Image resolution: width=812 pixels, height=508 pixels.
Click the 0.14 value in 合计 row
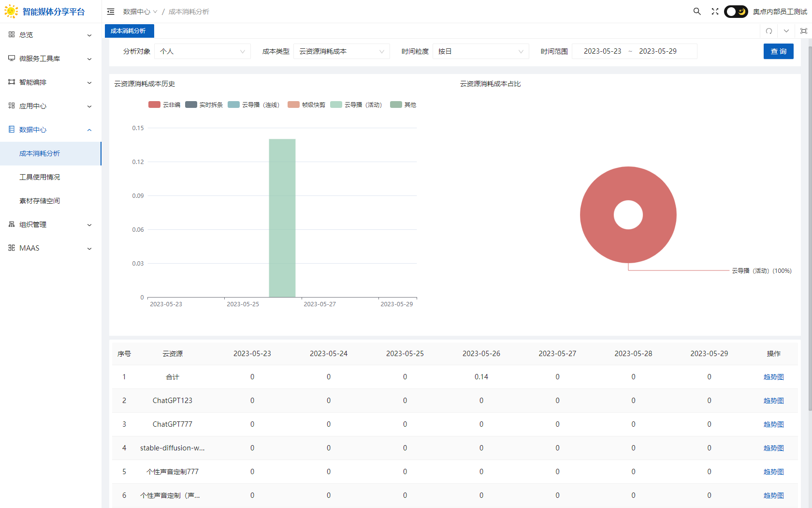481,377
